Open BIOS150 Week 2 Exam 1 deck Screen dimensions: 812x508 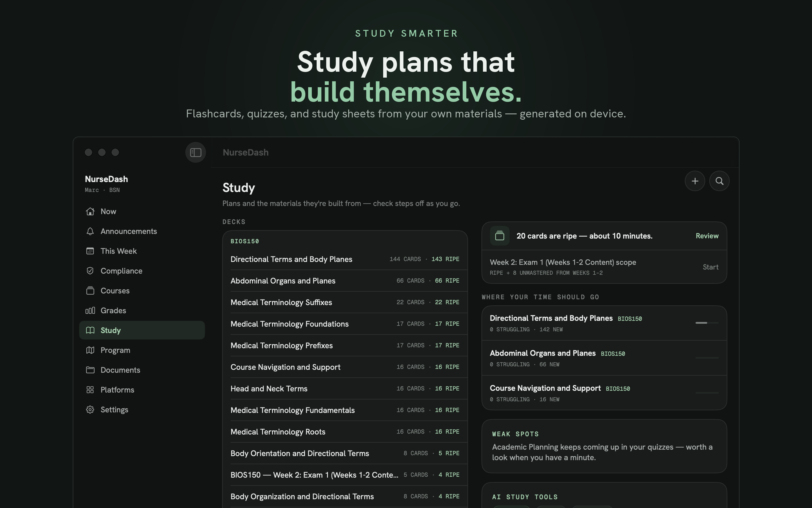[x=345, y=475]
